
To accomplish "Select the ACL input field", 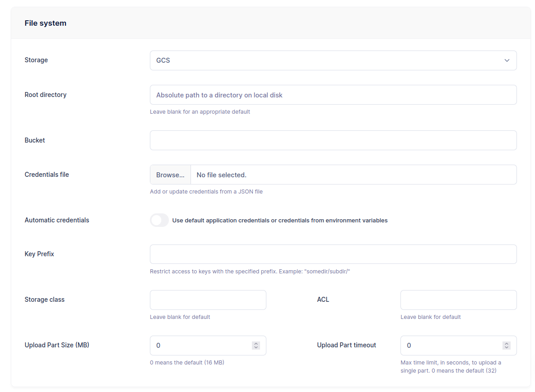I will 458,300.
